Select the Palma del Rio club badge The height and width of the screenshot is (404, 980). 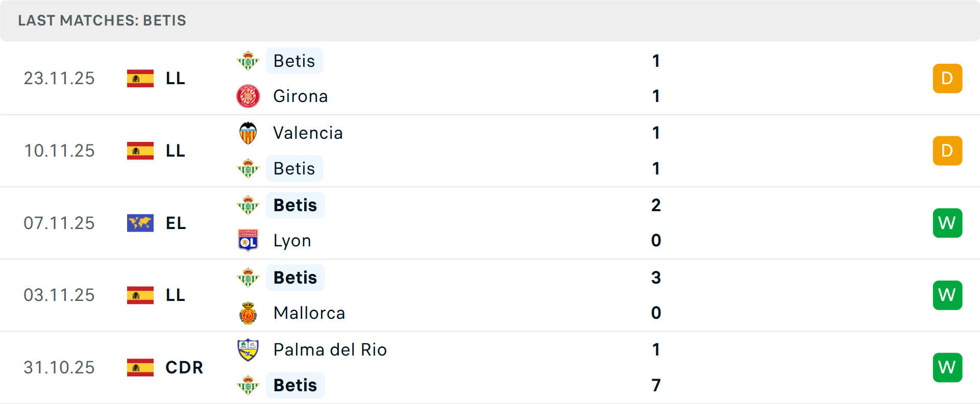pos(248,350)
